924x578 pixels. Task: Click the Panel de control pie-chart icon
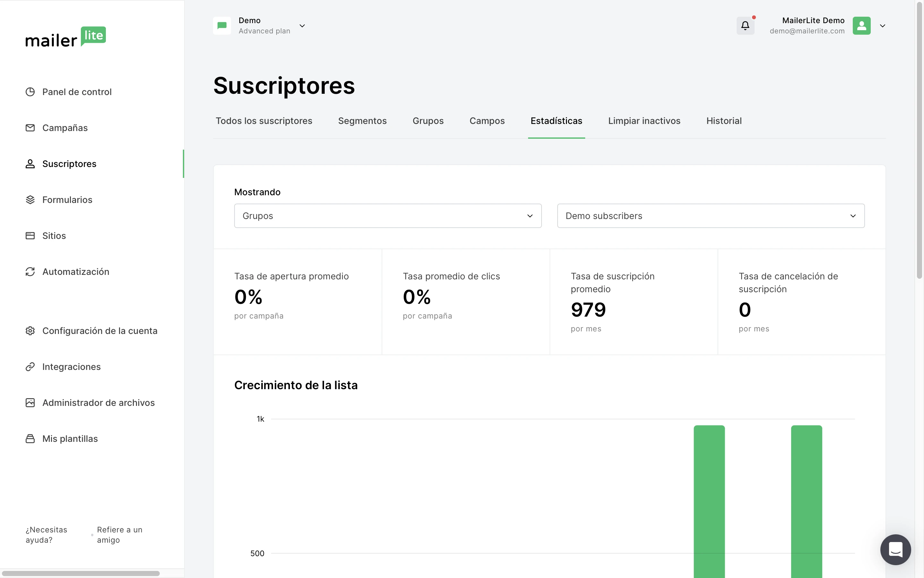(x=30, y=92)
